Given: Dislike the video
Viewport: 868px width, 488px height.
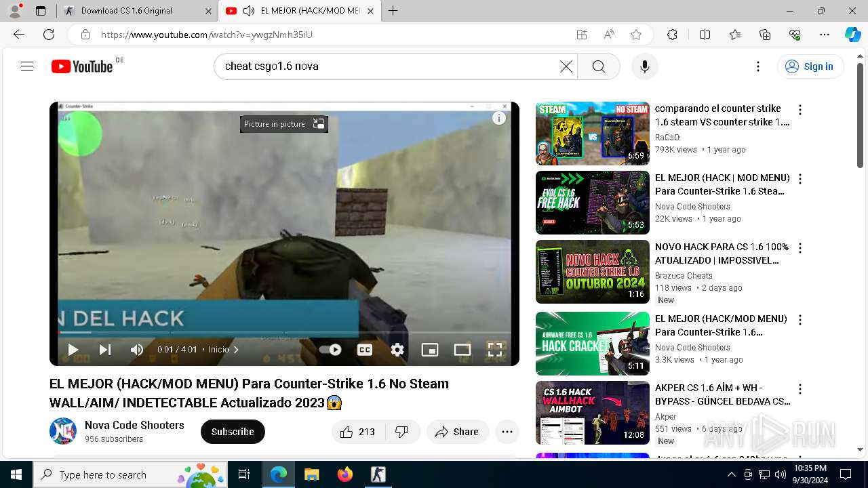Looking at the screenshot, I should pos(402,432).
